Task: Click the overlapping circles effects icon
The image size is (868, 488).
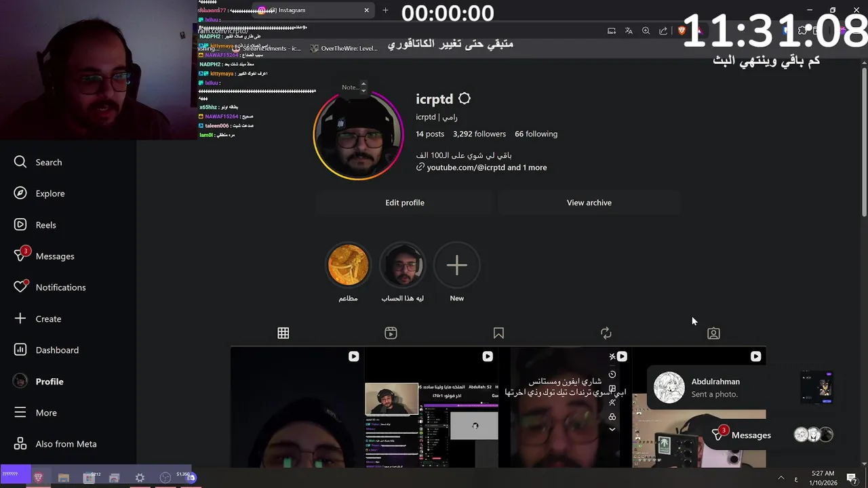Action: click(612, 416)
